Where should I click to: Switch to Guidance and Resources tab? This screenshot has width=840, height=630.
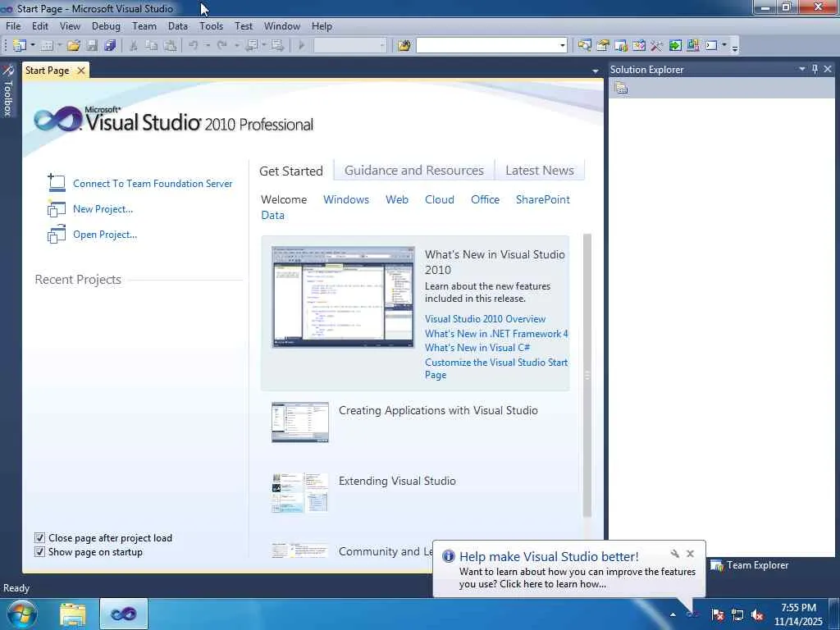[414, 171]
